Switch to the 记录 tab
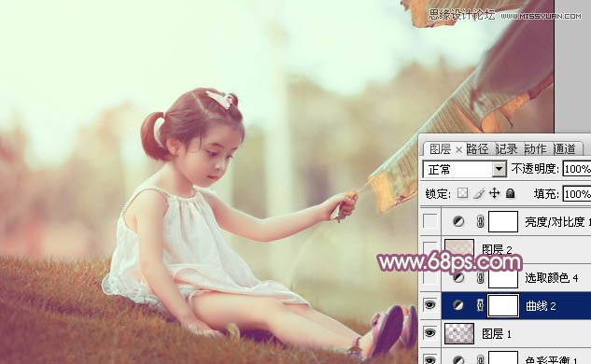Viewport: 591px width, 364px height. click(506, 149)
